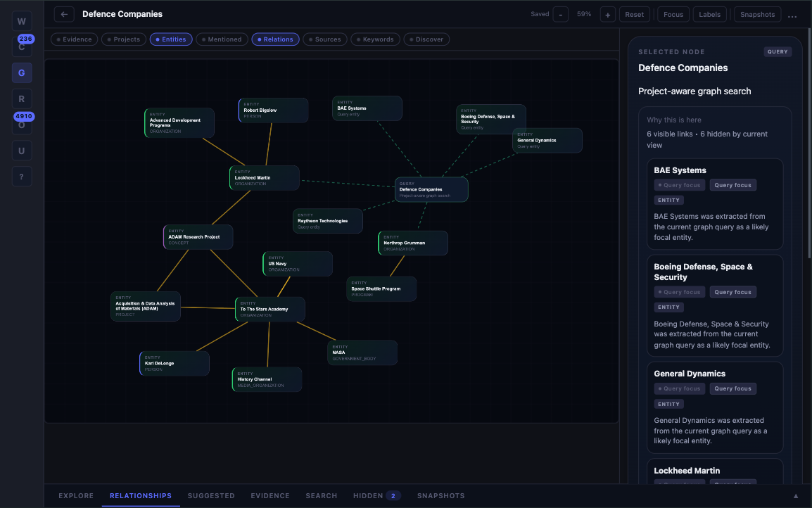Click the Defence Companies page title
This screenshot has height=508, width=812.
pos(122,15)
